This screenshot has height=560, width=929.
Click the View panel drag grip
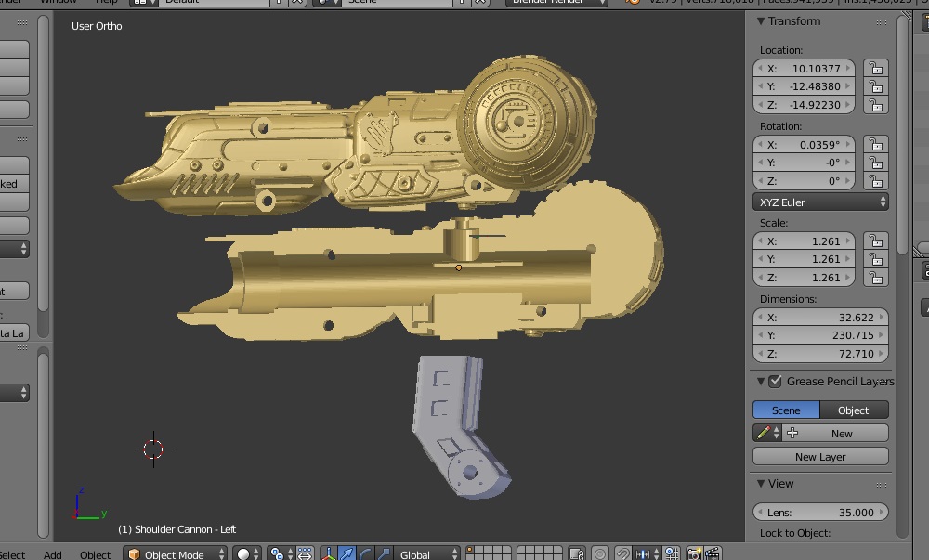882,485
